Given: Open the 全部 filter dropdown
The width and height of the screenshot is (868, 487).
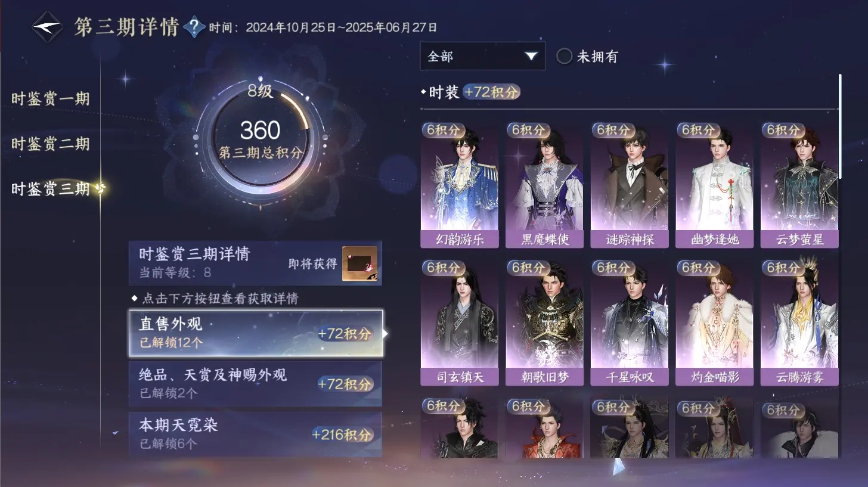Looking at the screenshot, I should pyautogui.click(x=482, y=56).
